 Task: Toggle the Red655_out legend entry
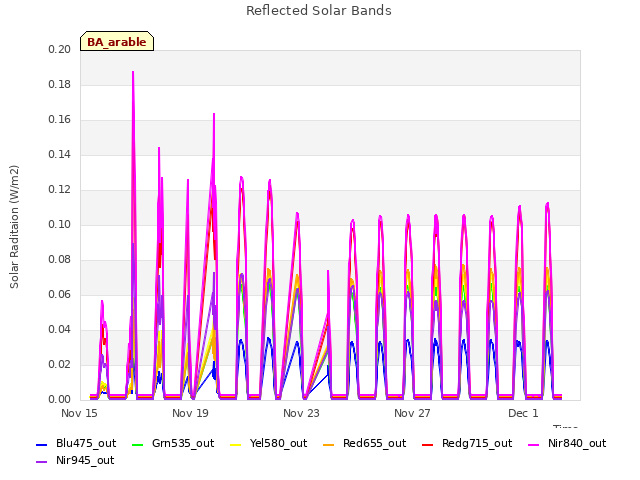tap(364, 443)
